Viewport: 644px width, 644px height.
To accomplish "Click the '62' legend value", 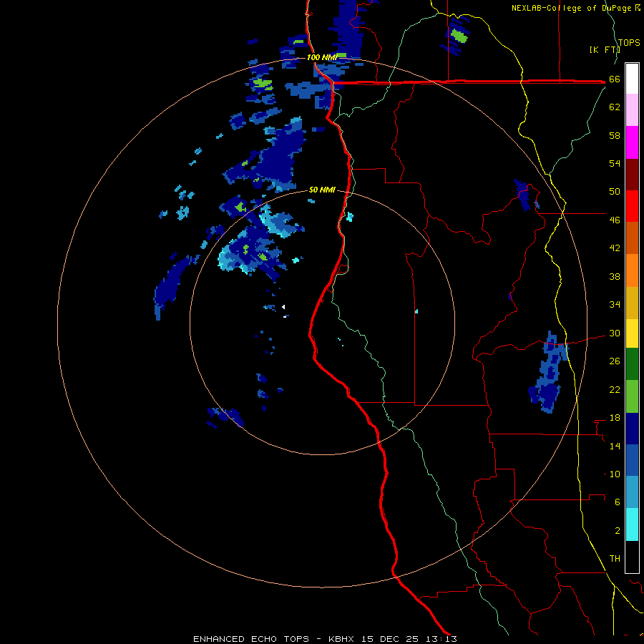I will 615,107.
